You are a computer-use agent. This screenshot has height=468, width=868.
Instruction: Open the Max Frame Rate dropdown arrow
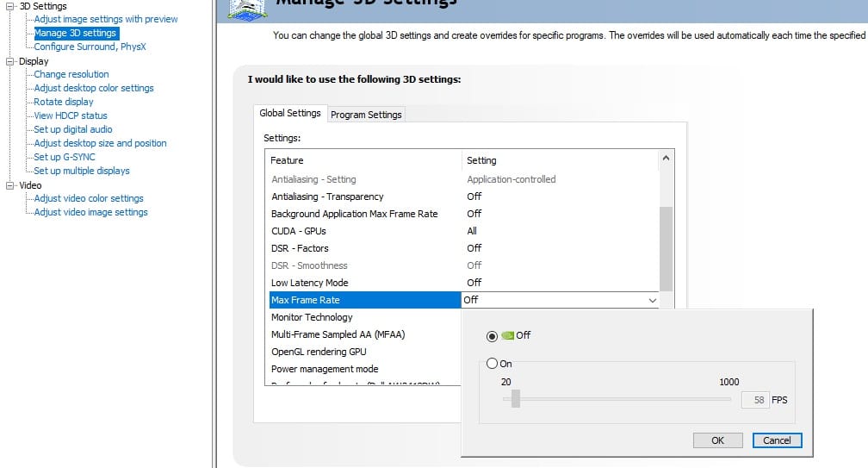click(652, 300)
